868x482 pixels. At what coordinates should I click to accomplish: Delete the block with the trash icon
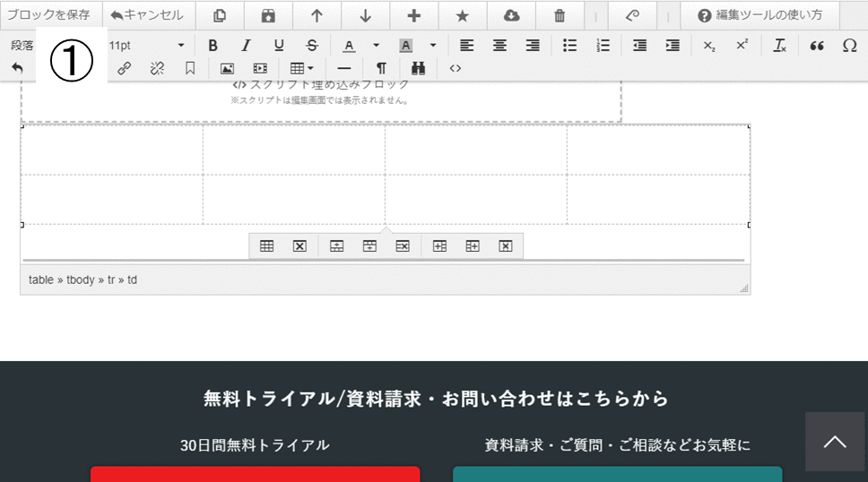tap(560, 15)
